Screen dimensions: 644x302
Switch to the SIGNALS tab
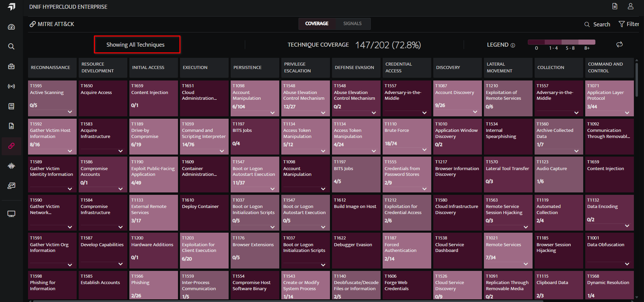pyautogui.click(x=352, y=24)
